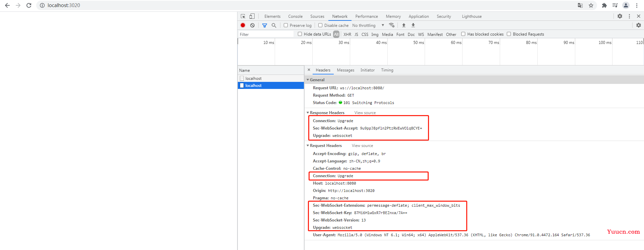Image resolution: width=644 pixels, height=250 pixels.
Task: Toggle the device toolbar icon
Action: click(252, 16)
